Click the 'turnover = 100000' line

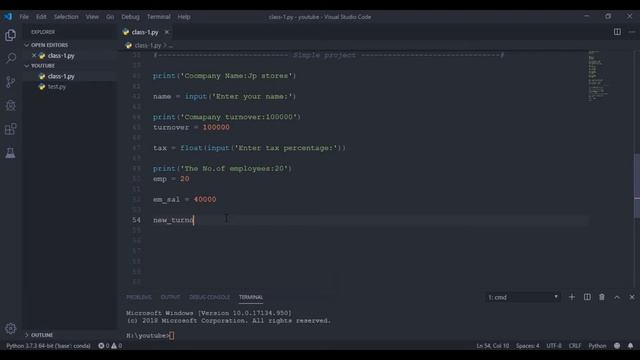pyautogui.click(x=191, y=127)
